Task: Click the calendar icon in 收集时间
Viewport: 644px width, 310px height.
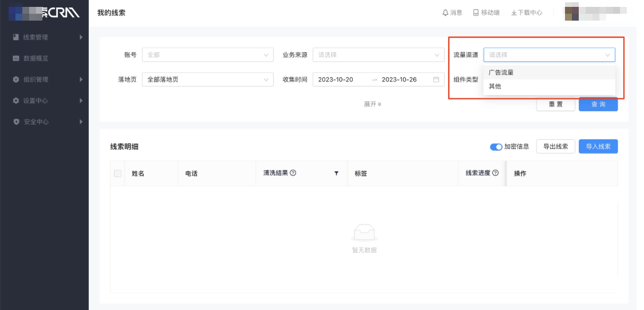Action: [436, 80]
